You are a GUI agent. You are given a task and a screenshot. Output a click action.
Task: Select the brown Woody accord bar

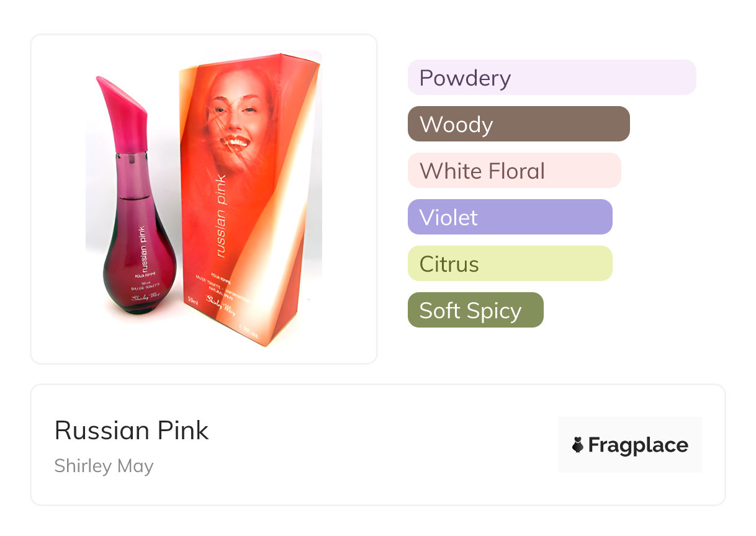[x=518, y=124]
